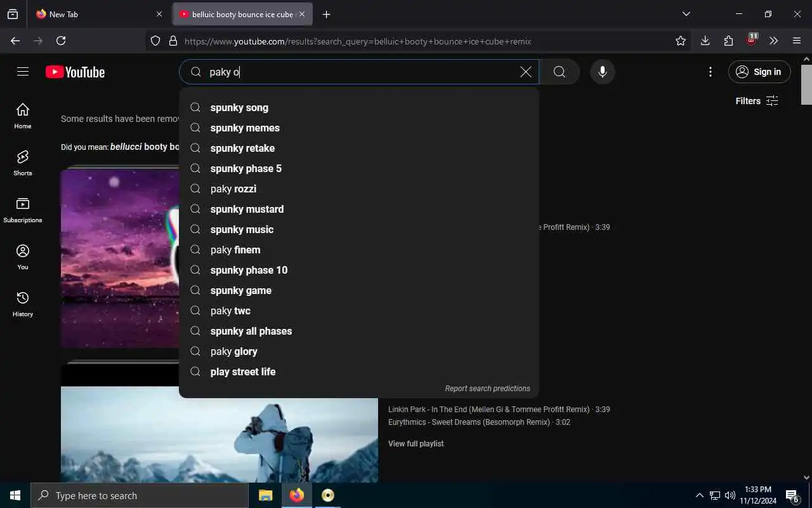Start voice search with the microphone icon
812x508 pixels.
pos(603,72)
